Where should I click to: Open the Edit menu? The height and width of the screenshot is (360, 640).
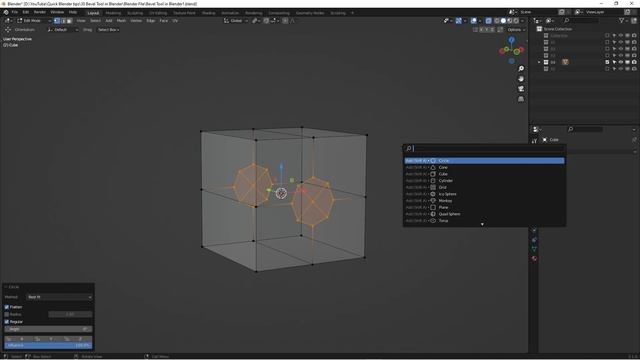coord(26,12)
